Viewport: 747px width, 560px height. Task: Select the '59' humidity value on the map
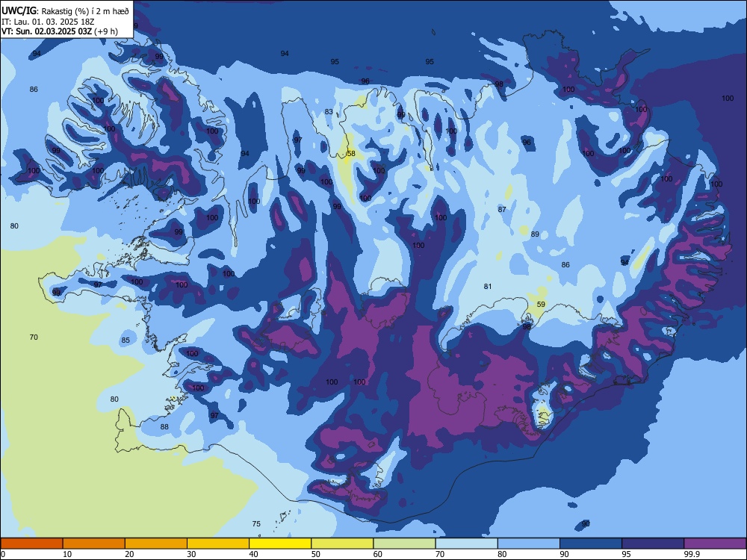(x=541, y=305)
